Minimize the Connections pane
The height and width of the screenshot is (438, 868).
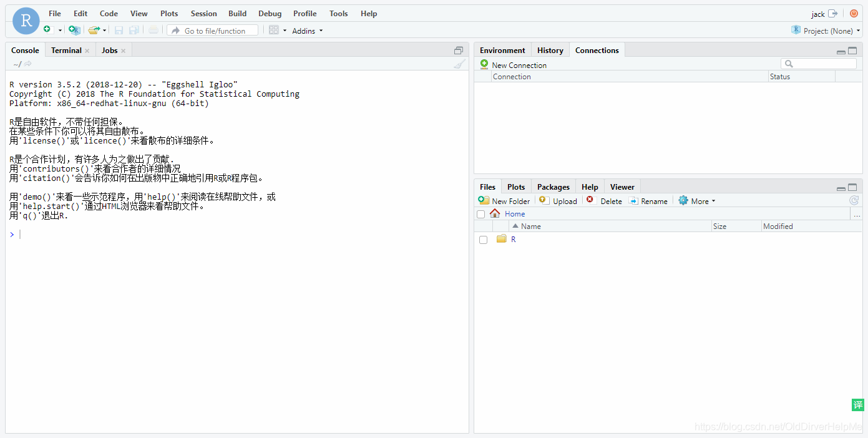coord(841,51)
